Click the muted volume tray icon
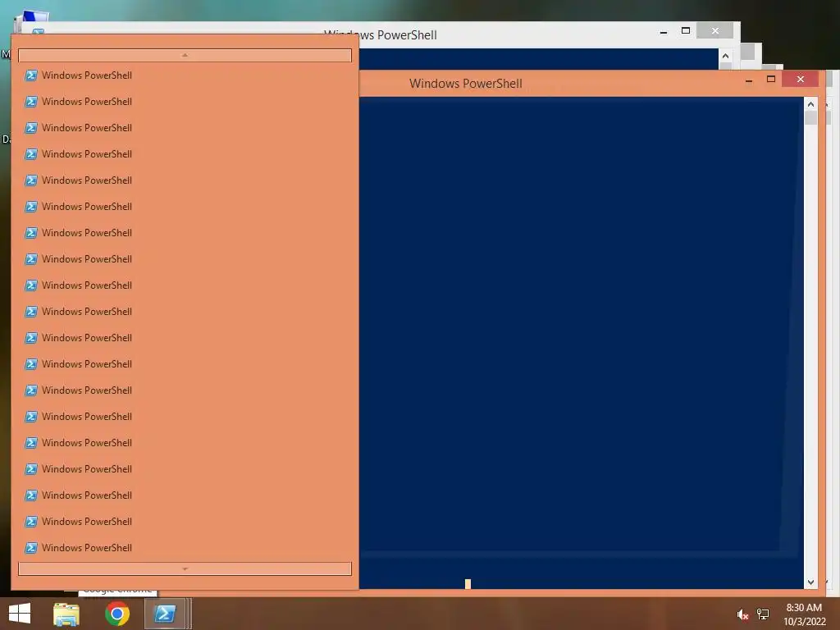 [x=742, y=614]
